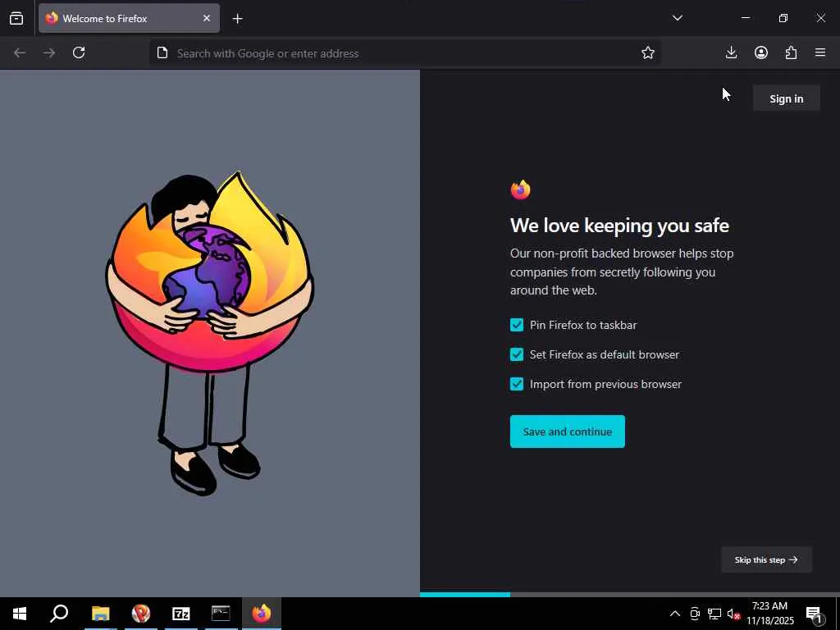840x630 pixels.
Task: Open the Extensions puzzle icon
Action: point(792,52)
